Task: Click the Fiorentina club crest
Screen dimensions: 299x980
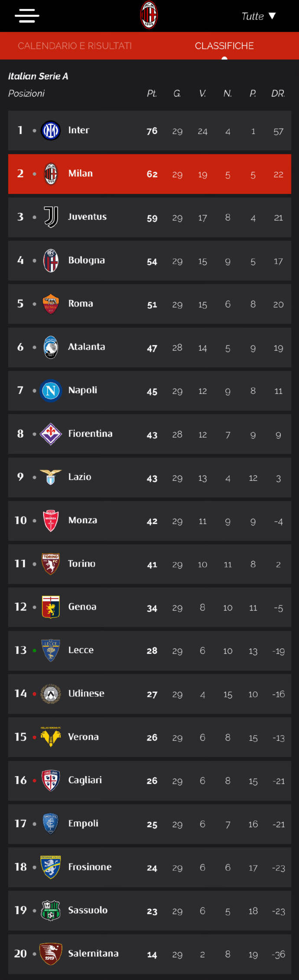Action: pos(51,434)
